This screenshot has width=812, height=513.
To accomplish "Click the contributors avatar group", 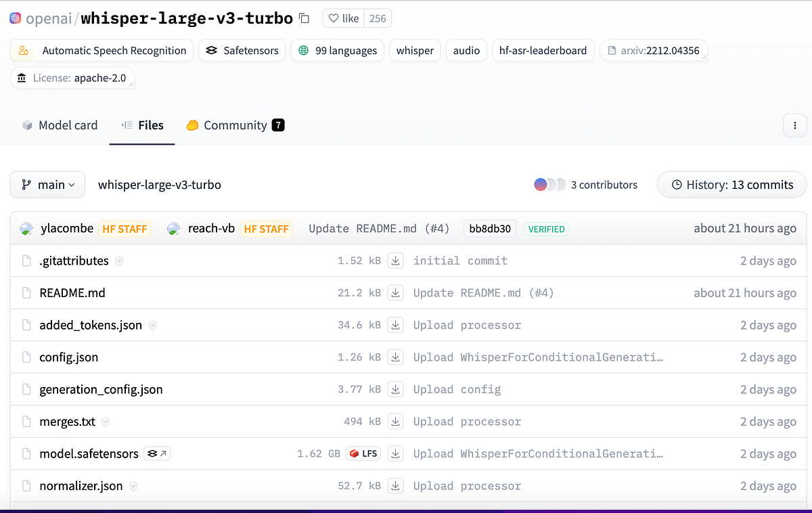I will 549,184.
